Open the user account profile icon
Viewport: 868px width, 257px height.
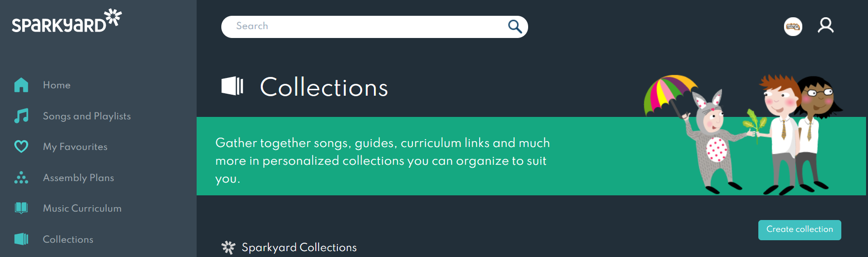click(826, 26)
